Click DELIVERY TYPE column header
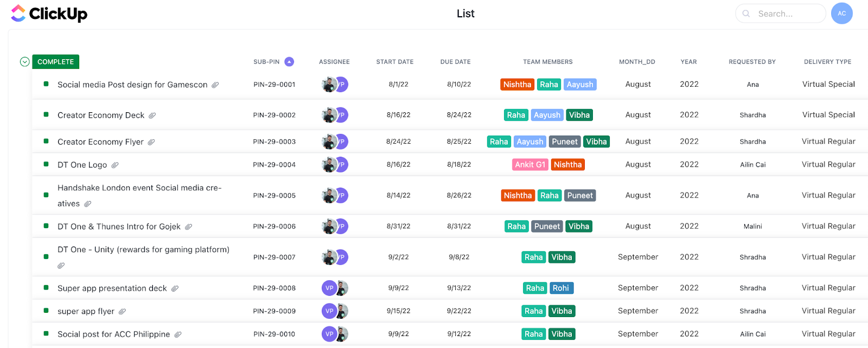This screenshot has height=348, width=868. [828, 62]
